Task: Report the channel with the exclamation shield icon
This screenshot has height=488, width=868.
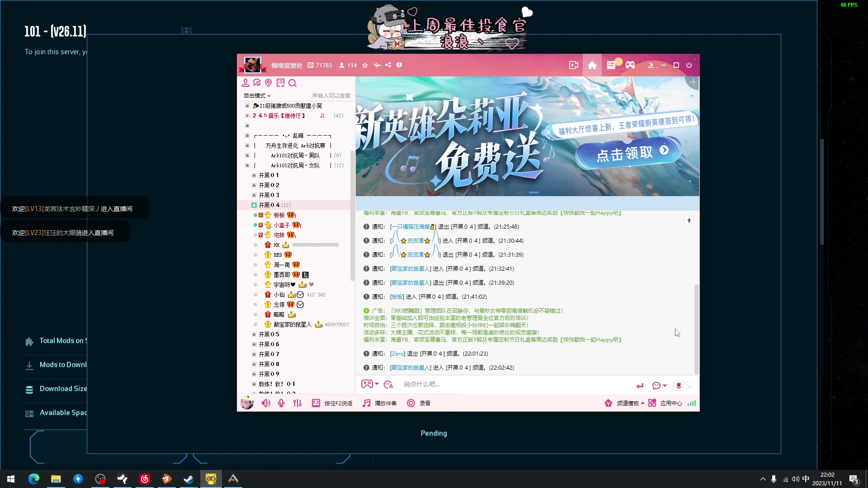Action: point(399,65)
